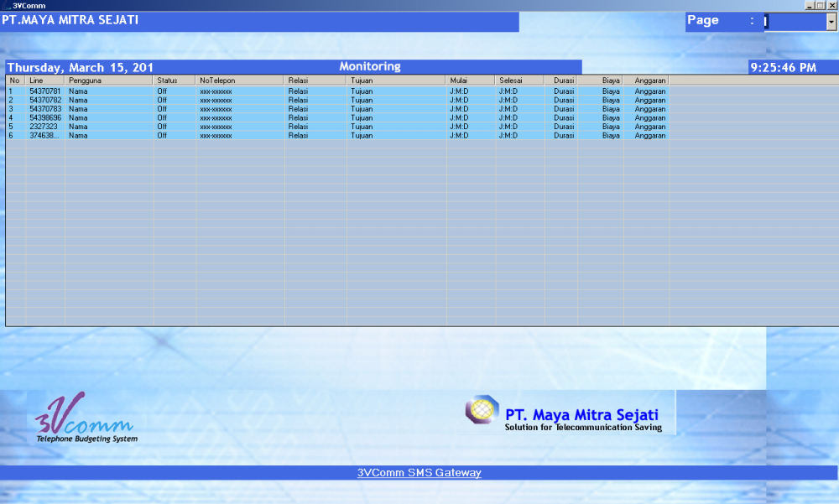839x504 pixels.
Task: Click the Mulai column header
Action: coord(471,81)
